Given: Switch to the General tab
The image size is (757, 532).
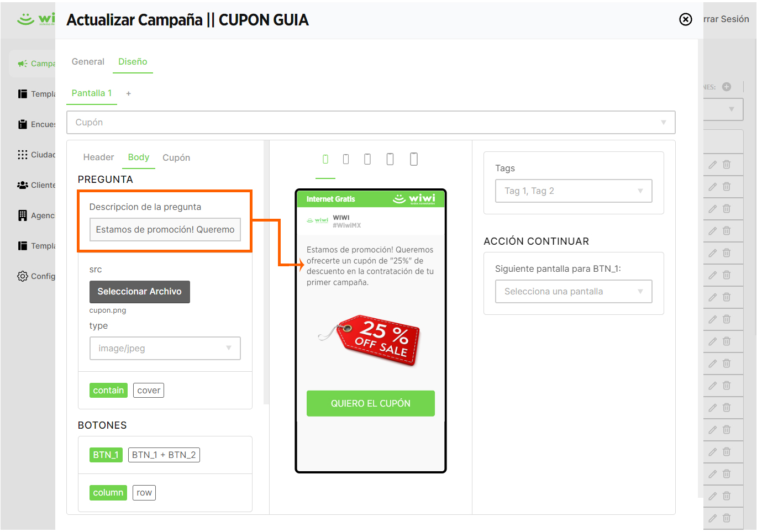Looking at the screenshot, I should click(x=88, y=62).
